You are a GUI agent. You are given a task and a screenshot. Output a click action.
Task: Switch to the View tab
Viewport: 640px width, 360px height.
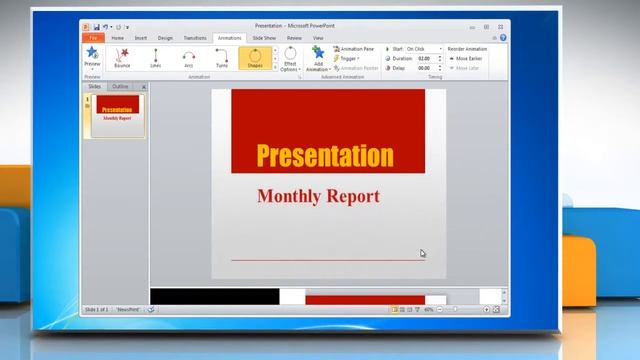coord(318,38)
